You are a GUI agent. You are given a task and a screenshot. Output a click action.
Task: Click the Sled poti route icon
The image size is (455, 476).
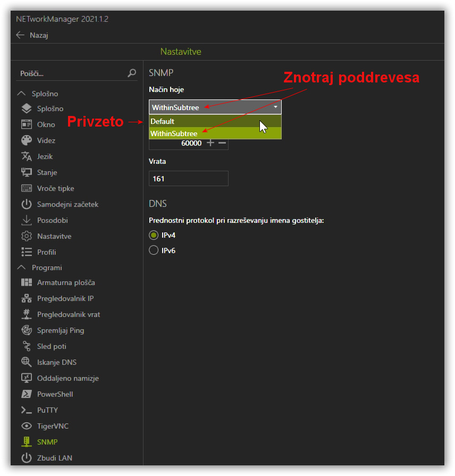pos(27,346)
